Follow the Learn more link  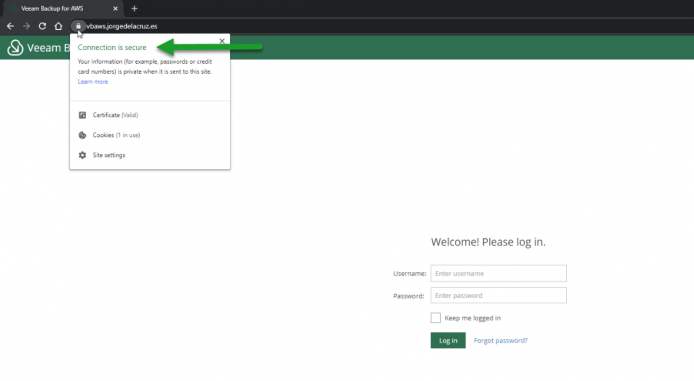[93, 82]
